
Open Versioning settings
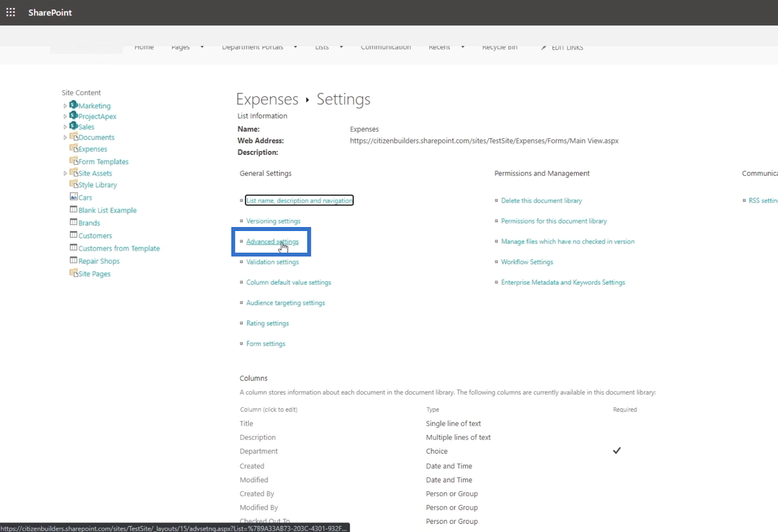273,221
